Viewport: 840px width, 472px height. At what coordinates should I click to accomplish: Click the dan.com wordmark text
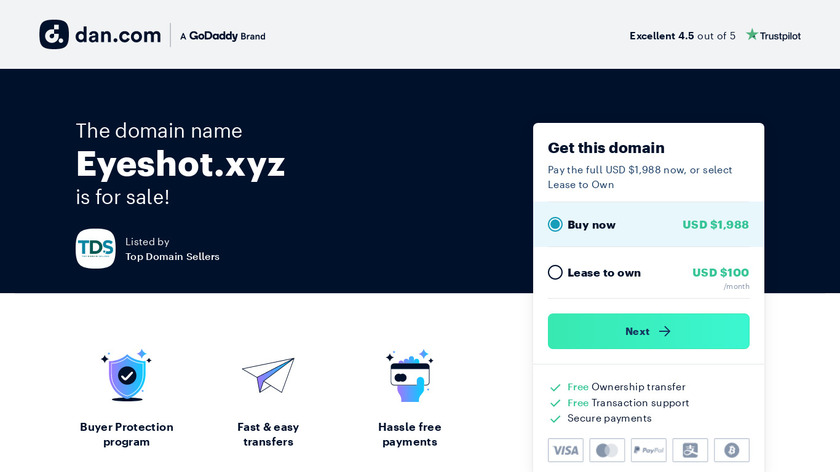click(118, 35)
